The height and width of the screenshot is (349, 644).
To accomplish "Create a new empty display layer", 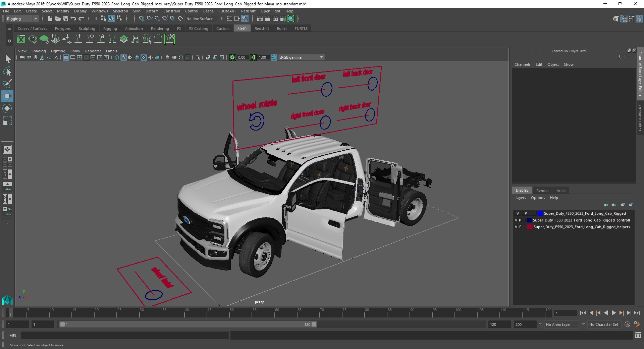I will 623,205.
